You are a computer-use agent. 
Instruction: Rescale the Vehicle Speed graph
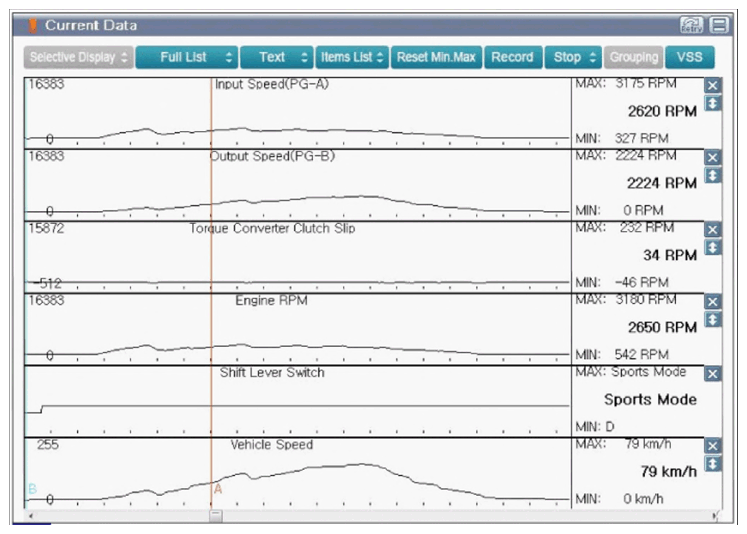(x=712, y=463)
